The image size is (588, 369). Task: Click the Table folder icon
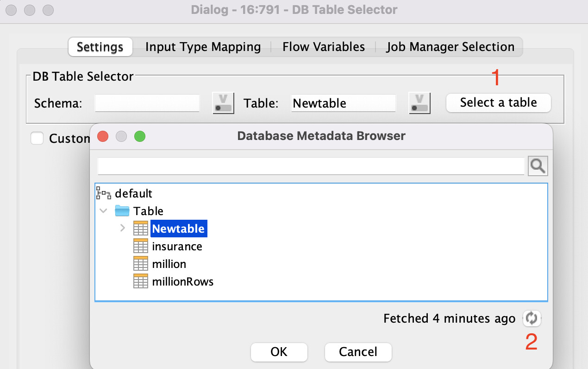(122, 211)
